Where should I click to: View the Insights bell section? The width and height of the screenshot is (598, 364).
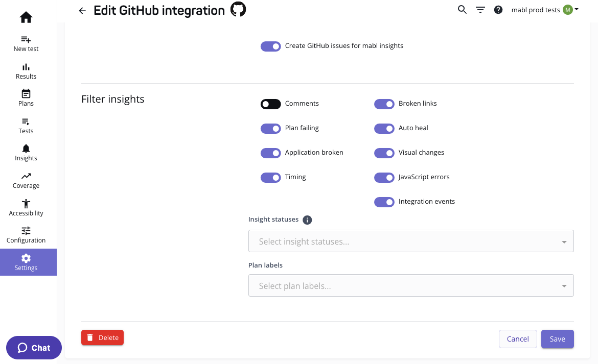coord(26,153)
